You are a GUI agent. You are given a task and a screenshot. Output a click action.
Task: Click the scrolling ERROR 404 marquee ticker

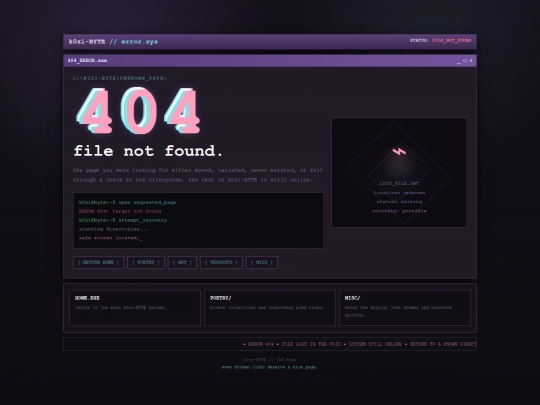point(270,344)
